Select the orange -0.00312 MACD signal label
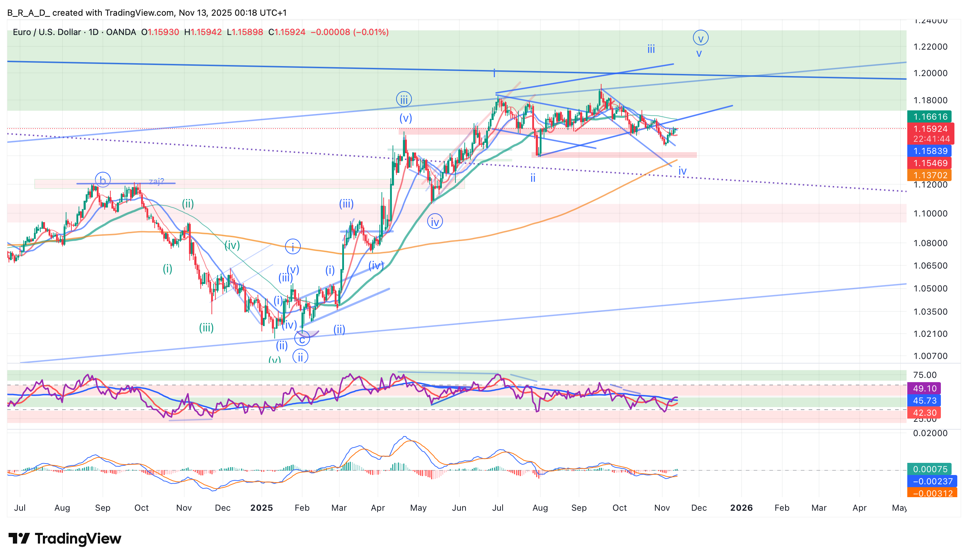This screenshot has width=968, height=560. tap(932, 493)
